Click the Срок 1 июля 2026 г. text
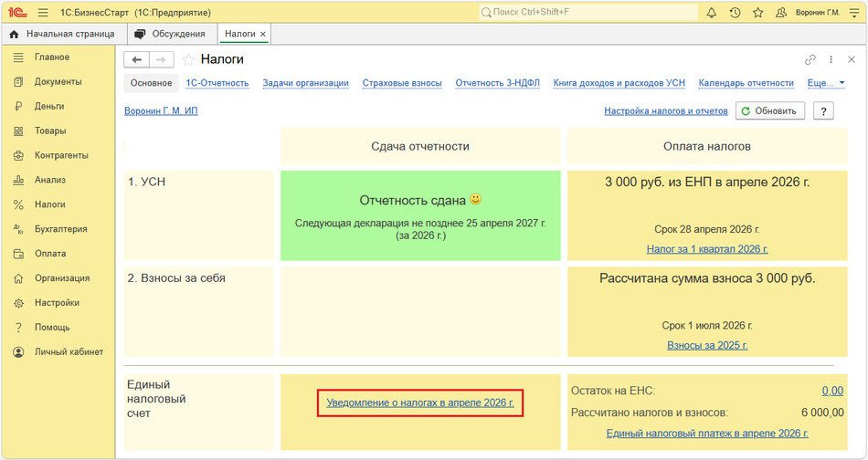 (707, 326)
